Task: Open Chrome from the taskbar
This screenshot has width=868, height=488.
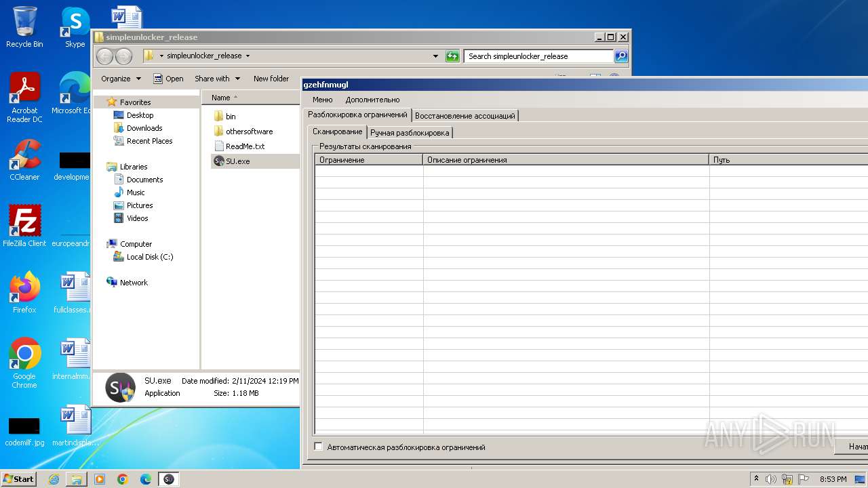Action: [x=123, y=479]
